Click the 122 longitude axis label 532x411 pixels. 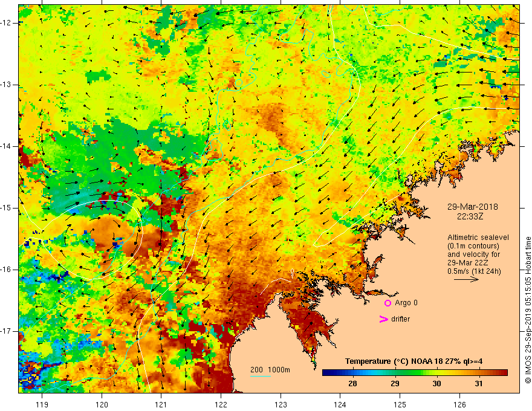[x=221, y=404]
